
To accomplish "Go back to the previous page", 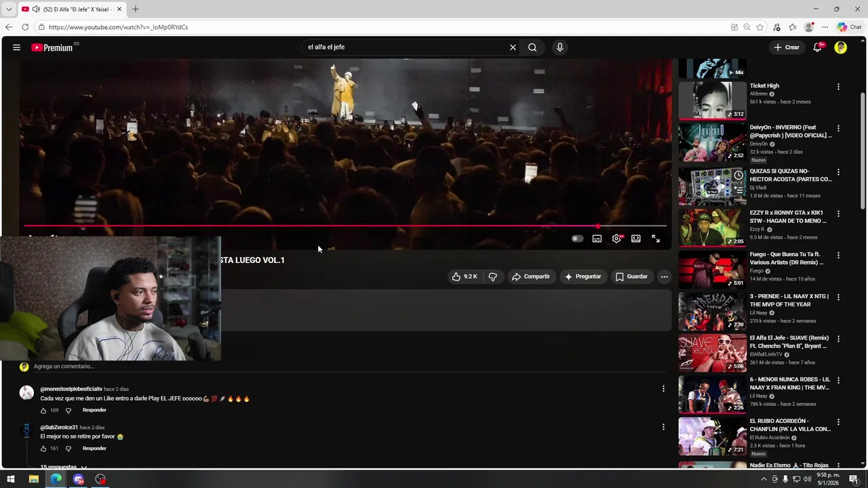I will 8,27.
